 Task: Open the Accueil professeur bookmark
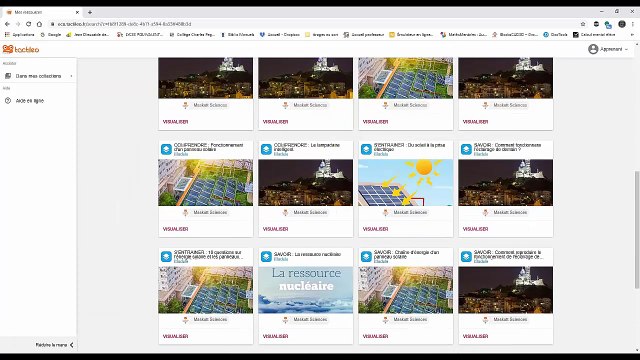point(364,35)
